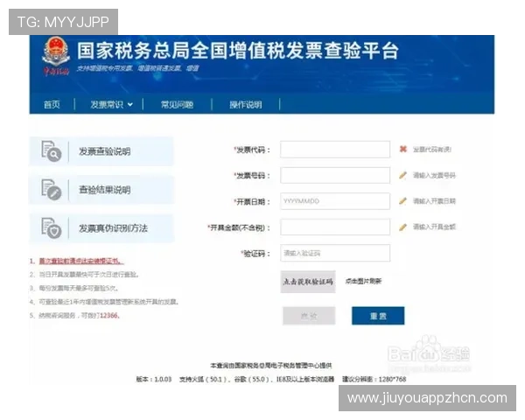The width and height of the screenshot is (525, 420).
Task: Open the 发票常识 menu item
Action: click(x=107, y=104)
